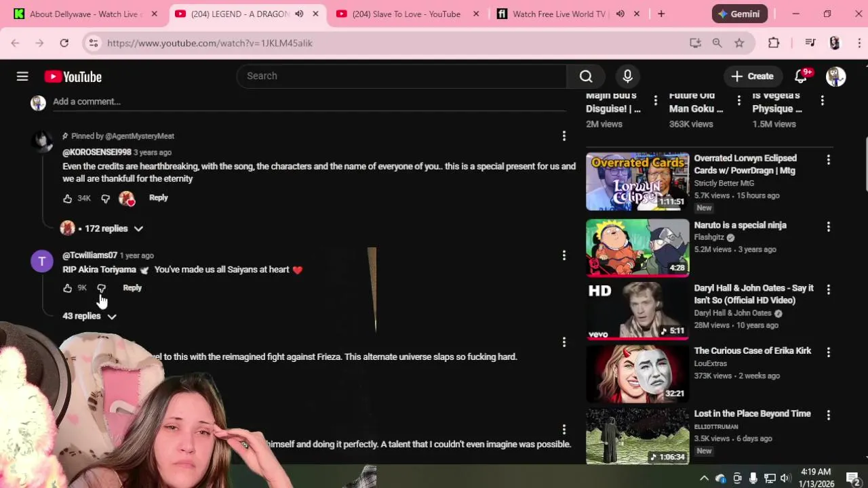The height and width of the screenshot is (488, 868).
Task: Go back to previous page
Action: [x=15, y=43]
